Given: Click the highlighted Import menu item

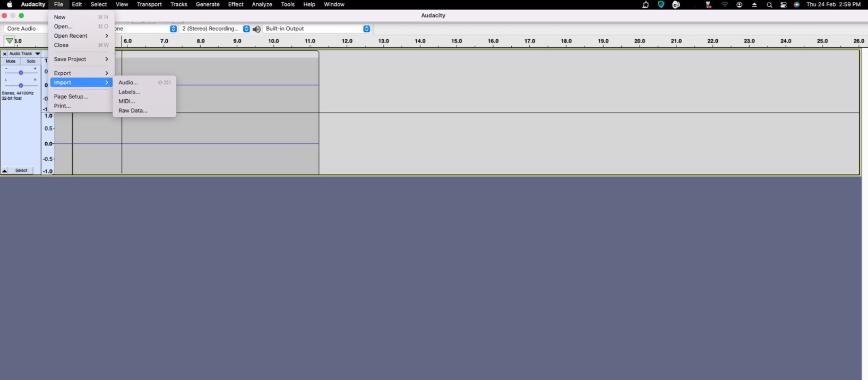Looking at the screenshot, I should (81, 83).
